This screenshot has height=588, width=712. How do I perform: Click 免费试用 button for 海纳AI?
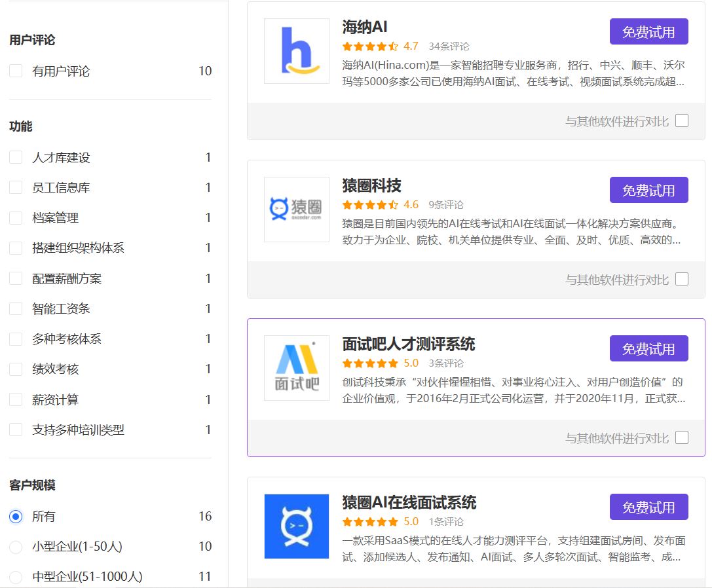[x=649, y=32]
